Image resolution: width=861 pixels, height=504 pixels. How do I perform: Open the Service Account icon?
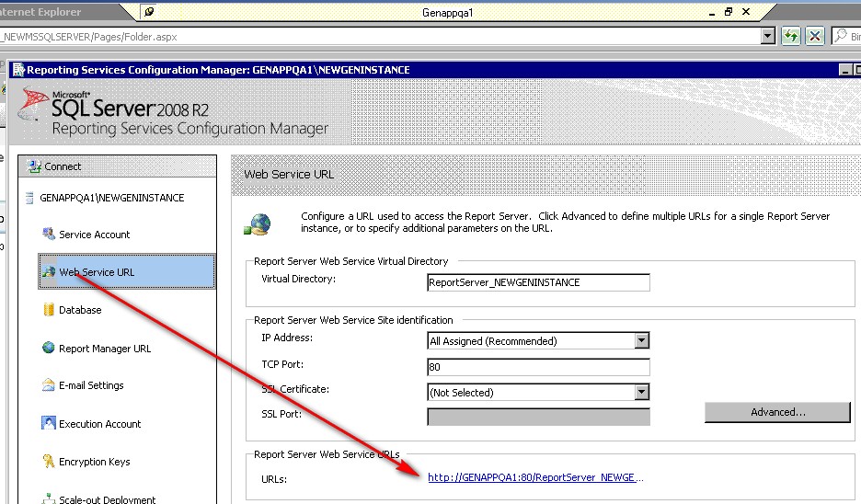pos(49,234)
